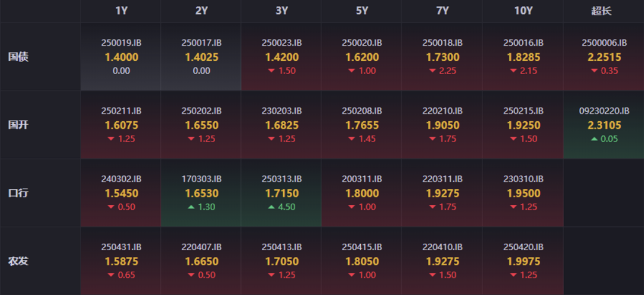Click the green up arrow under 2.3105
Viewport: 644px width, 295px height.
pyautogui.click(x=594, y=139)
